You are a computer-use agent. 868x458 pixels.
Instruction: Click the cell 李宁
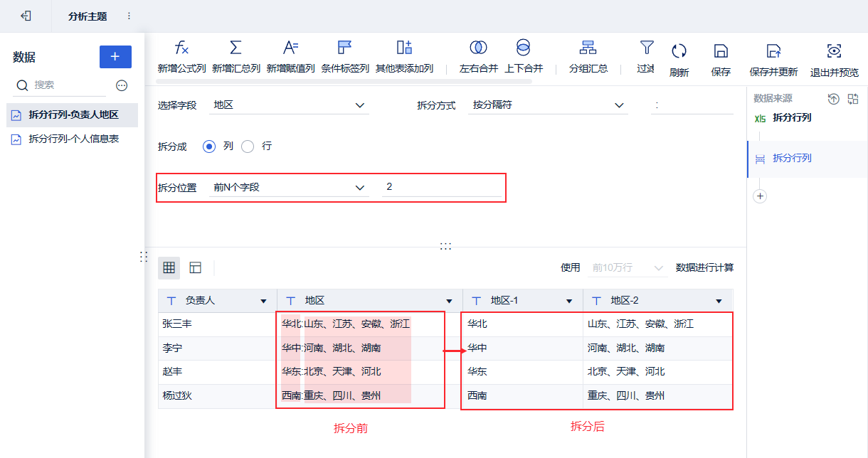click(x=217, y=348)
